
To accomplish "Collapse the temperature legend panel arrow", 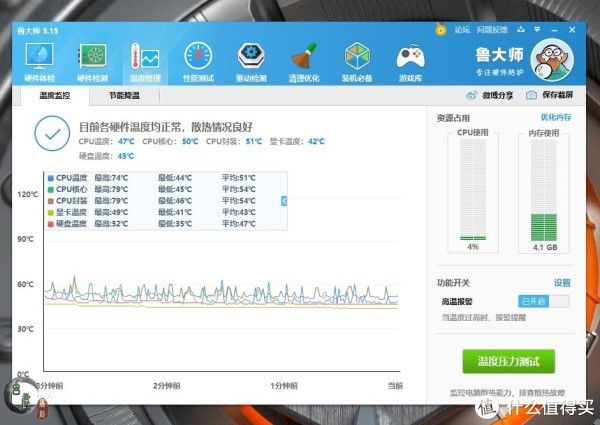I will (x=284, y=201).
